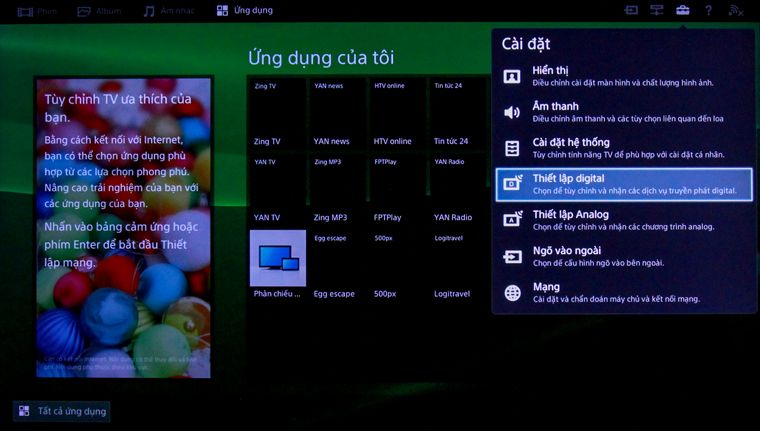The height and width of the screenshot is (431, 760).
Task: Select the Âm thanh speaker icon
Action: [x=512, y=112]
